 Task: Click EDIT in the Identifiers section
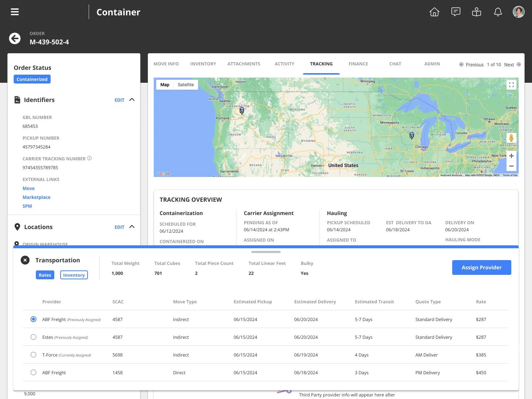coord(119,100)
